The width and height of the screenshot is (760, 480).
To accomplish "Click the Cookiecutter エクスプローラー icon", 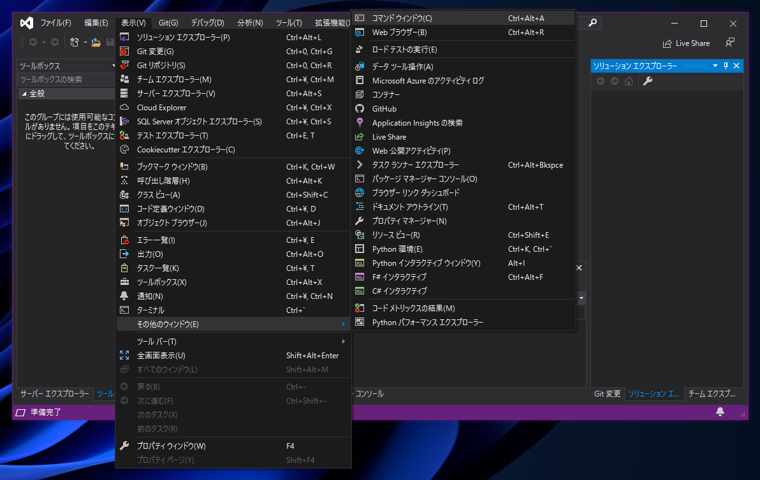I will coord(125,150).
